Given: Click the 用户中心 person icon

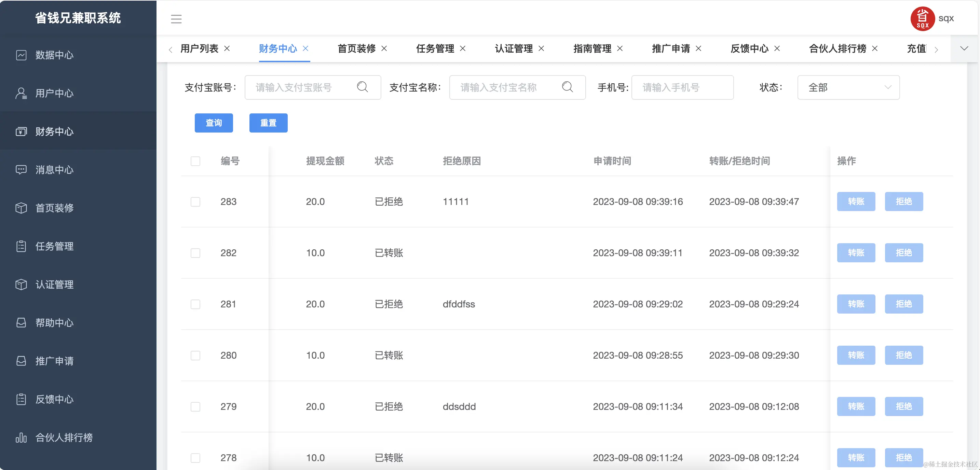Looking at the screenshot, I should (x=21, y=93).
